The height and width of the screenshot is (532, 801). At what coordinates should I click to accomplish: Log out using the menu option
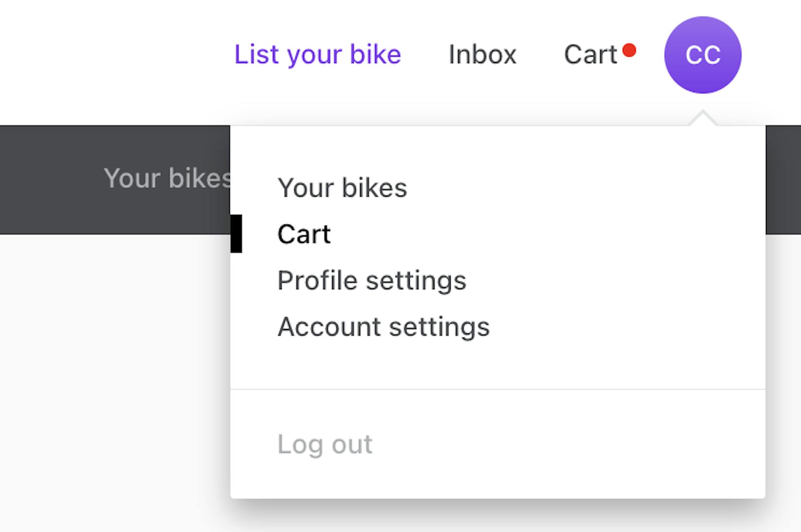(x=325, y=444)
